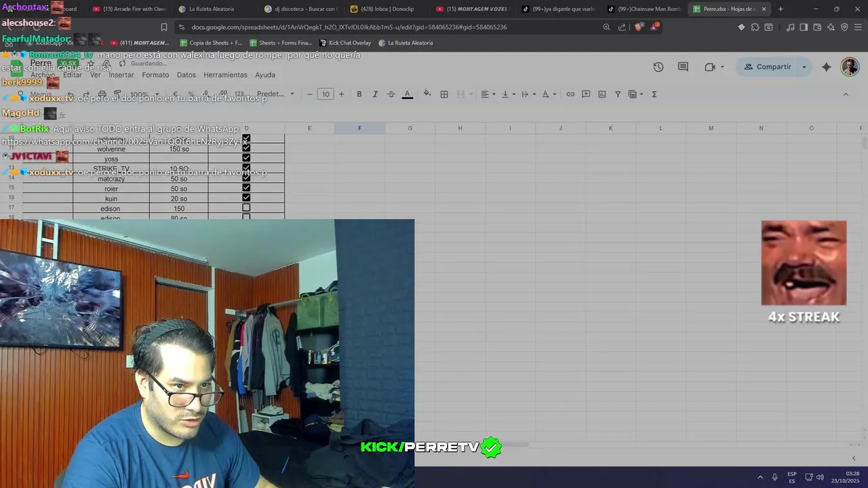Open the Datos menu
Screen dimensions: 868x488
click(186, 75)
